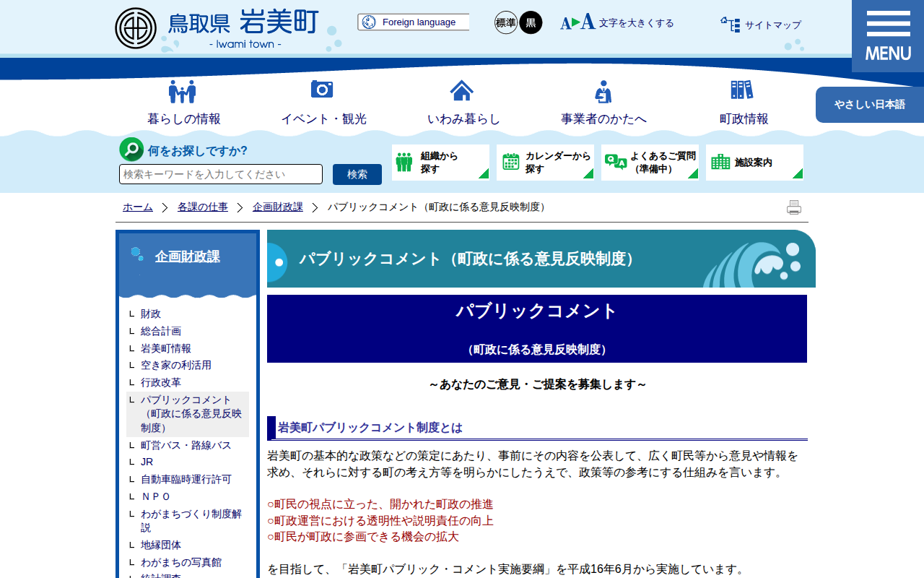Open ＮＰＯ in the sidebar
Screen dimensions: 924x578
click(x=156, y=496)
